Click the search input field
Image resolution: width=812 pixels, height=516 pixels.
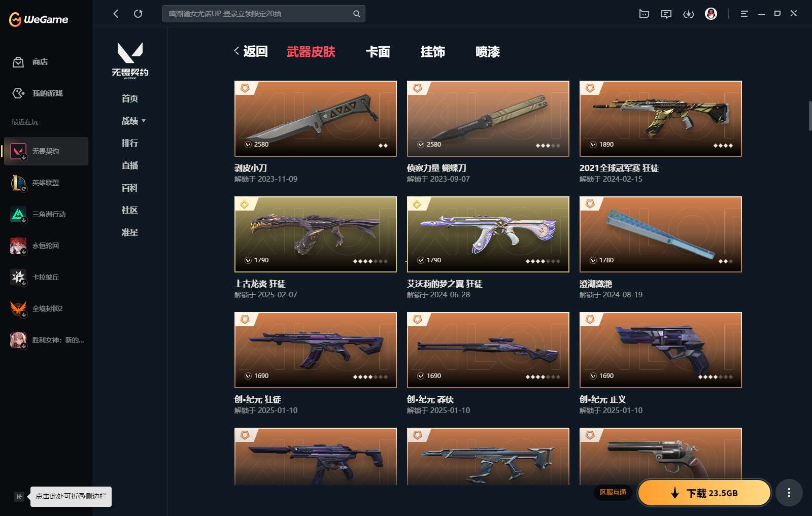click(x=258, y=14)
